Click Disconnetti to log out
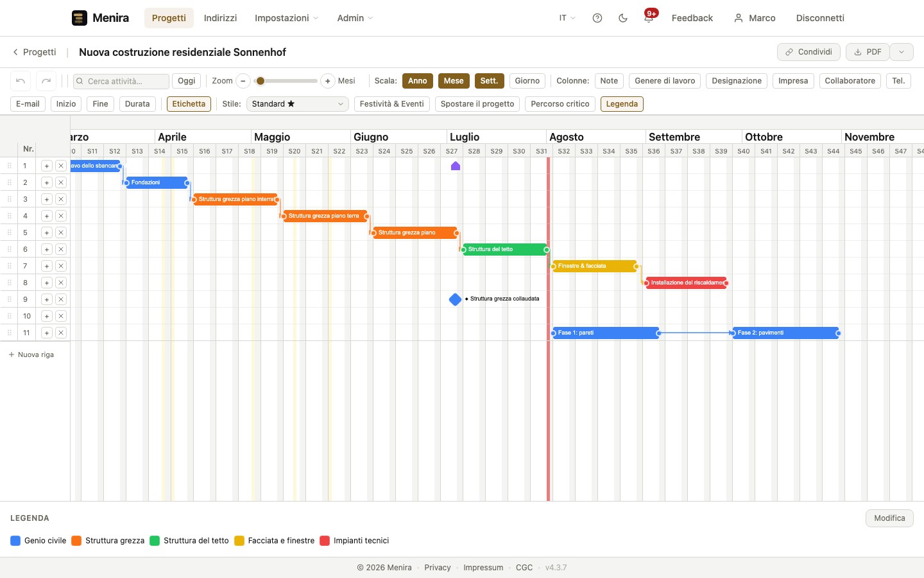Viewport: 924px width, 578px height. coord(820,18)
